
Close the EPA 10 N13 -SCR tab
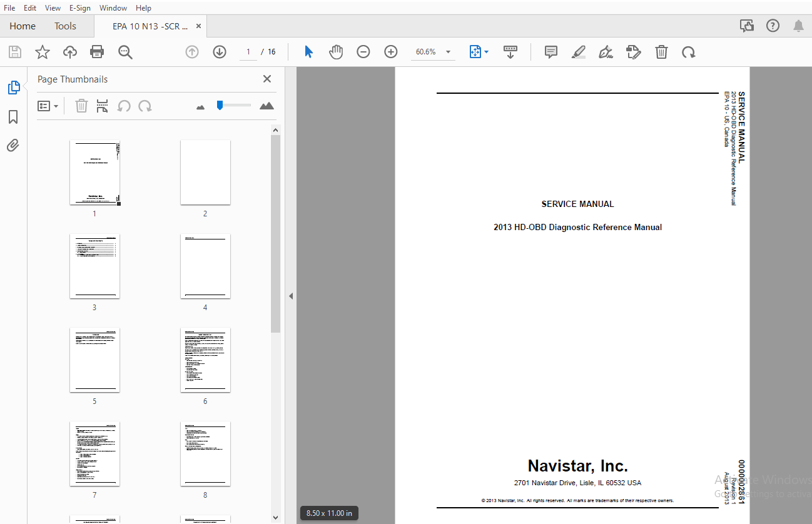click(199, 26)
